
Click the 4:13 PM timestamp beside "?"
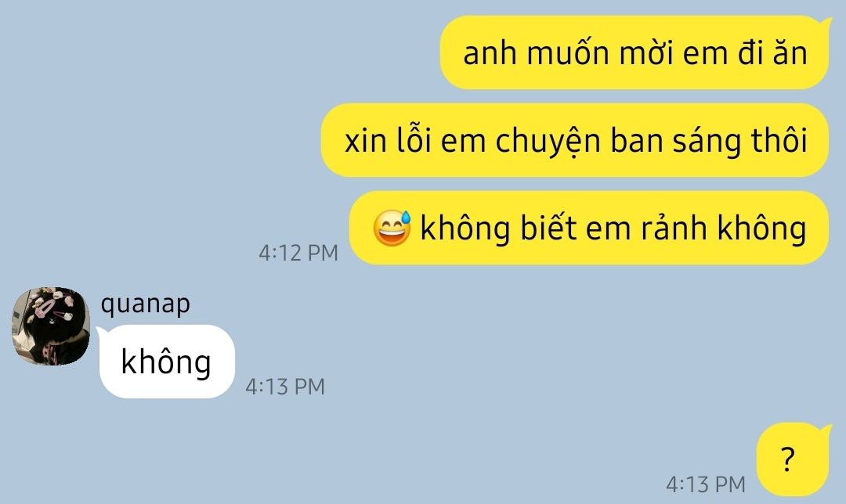tap(706, 484)
